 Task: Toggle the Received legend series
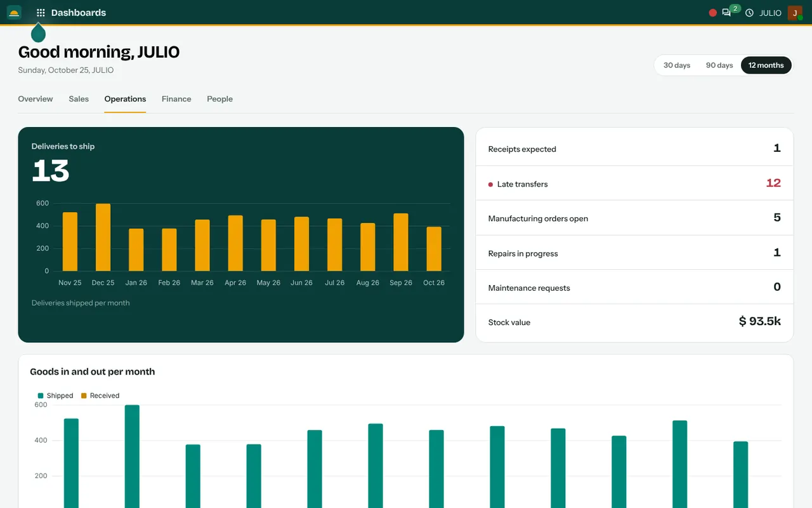(100, 396)
